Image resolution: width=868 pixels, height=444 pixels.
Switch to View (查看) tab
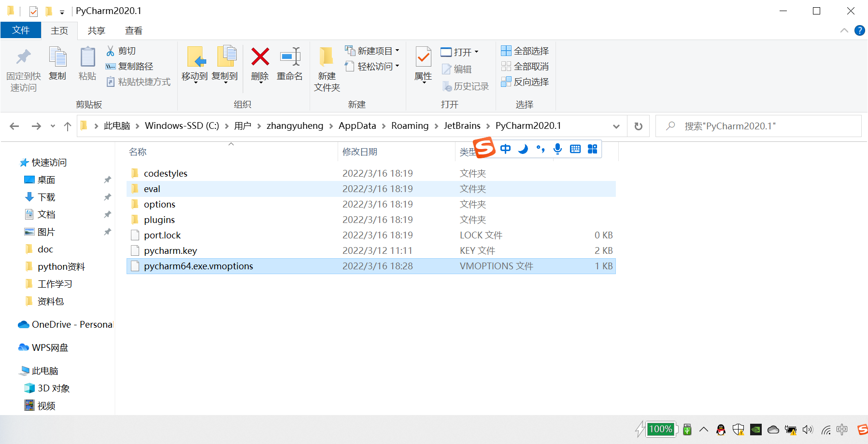(x=134, y=30)
